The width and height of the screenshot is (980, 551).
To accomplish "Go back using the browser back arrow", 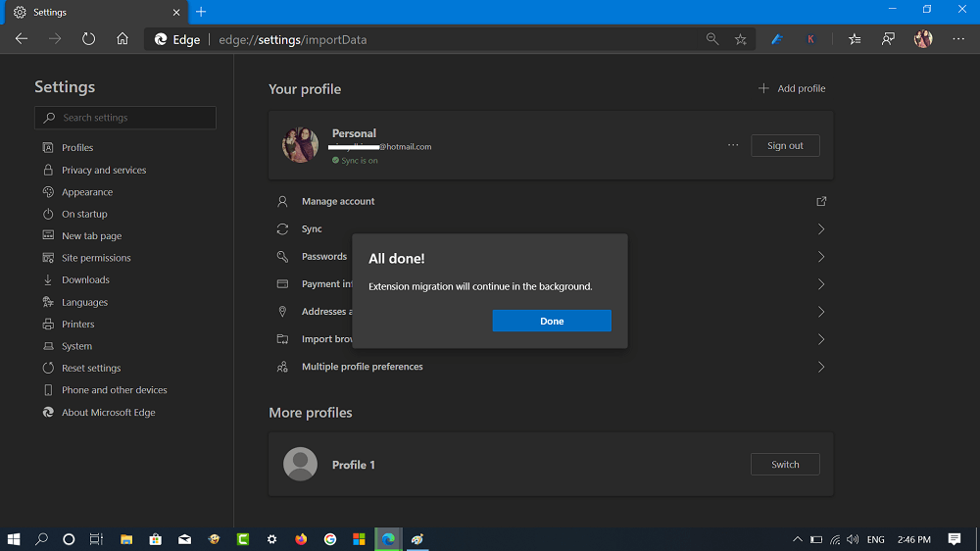I will tap(22, 39).
